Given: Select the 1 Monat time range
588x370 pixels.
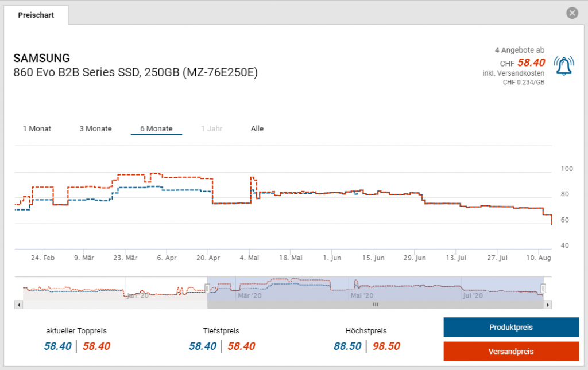Looking at the screenshot, I should pyautogui.click(x=37, y=128).
